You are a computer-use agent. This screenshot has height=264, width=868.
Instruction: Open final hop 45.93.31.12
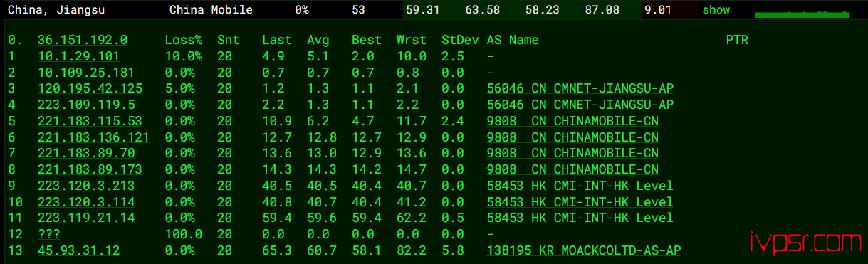pos(79,250)
